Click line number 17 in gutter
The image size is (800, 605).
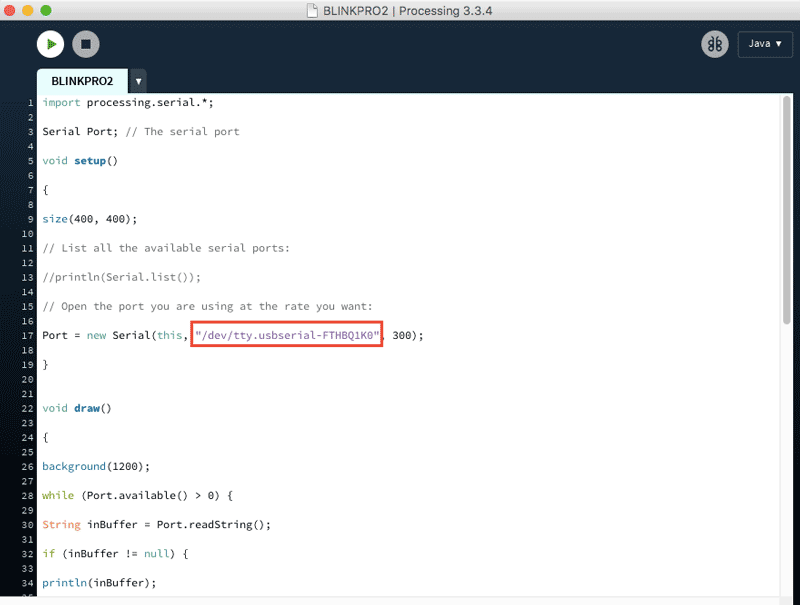pos(28,336)
